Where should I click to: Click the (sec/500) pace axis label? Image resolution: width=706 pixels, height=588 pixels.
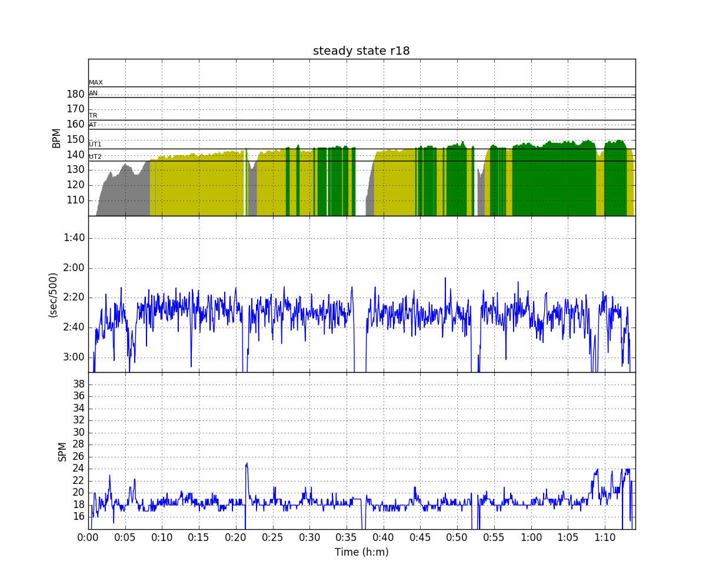tap(54, 295)
